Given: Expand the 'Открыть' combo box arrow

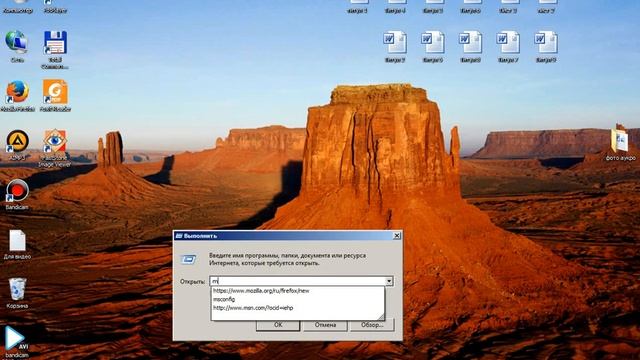Looking at the screenshot, I should coord(389,281).
